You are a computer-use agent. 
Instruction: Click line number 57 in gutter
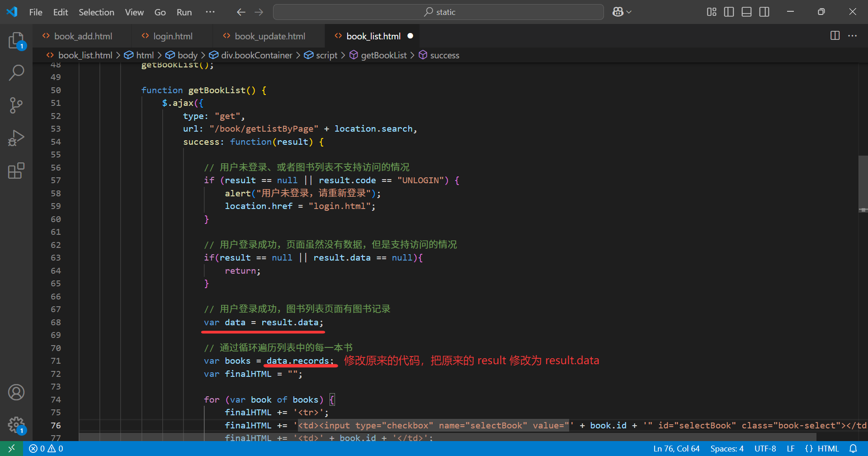coord(56,180)
